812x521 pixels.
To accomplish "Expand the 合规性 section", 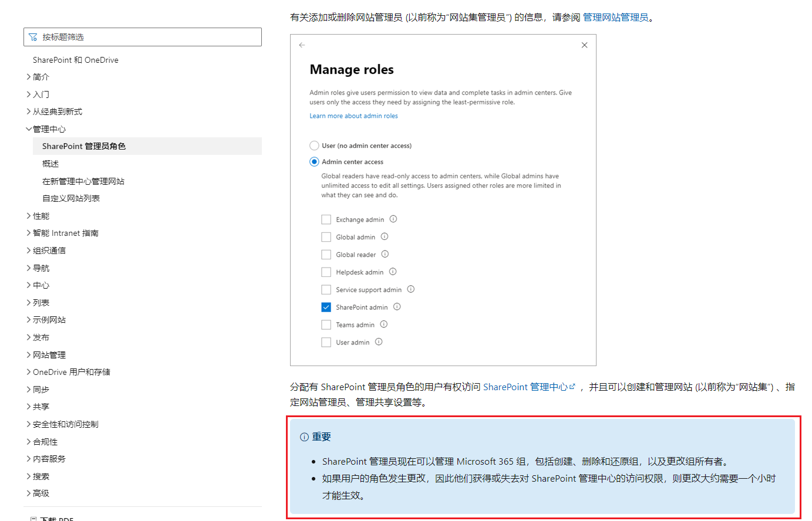I will (42, 442).
